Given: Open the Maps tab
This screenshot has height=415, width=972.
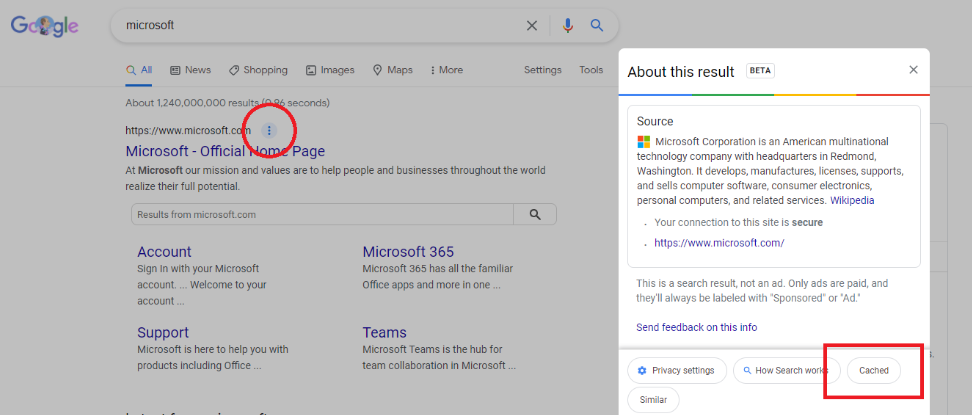Looking at the screenshot, I should click(x=392, y=70).
